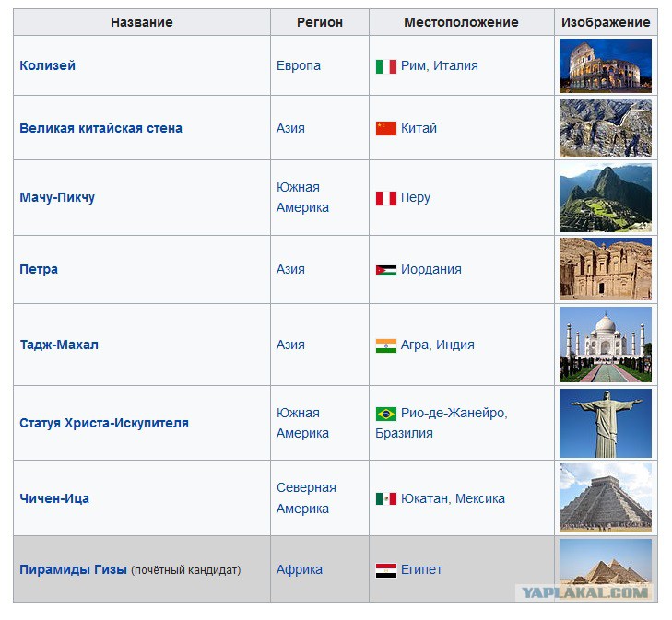Click the Mexico flag icon
Screen dimensions: 672x620
(x=385, y=498)
